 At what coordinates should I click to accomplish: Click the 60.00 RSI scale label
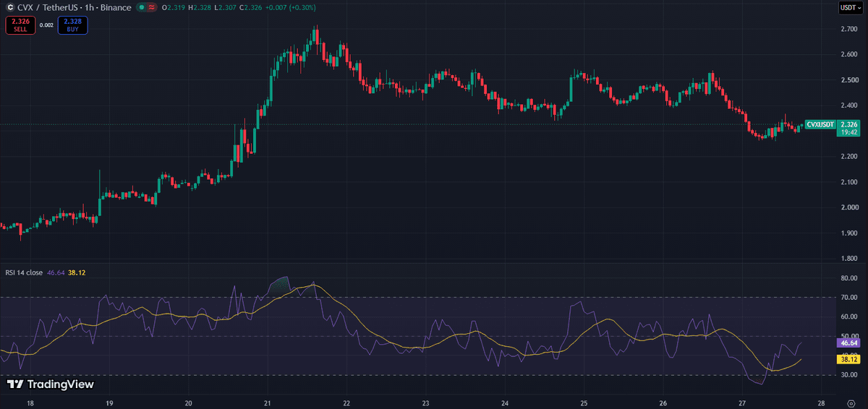pyautogui.click(x=849, y=317)
